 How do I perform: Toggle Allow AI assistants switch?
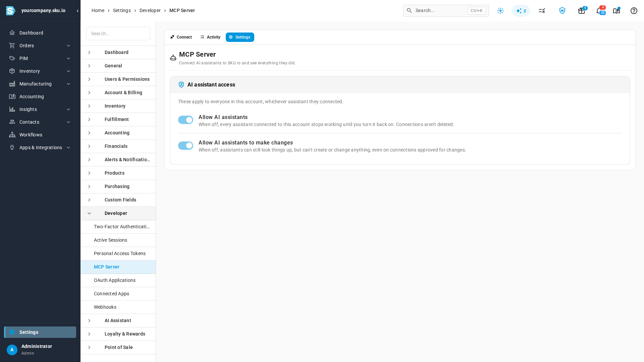[x=185, y=120]
